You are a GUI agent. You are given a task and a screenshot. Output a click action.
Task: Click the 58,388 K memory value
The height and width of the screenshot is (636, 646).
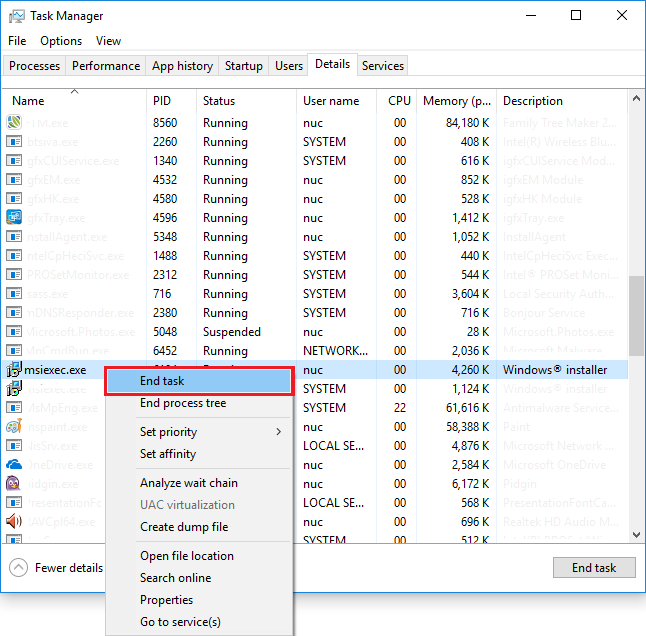467,427
